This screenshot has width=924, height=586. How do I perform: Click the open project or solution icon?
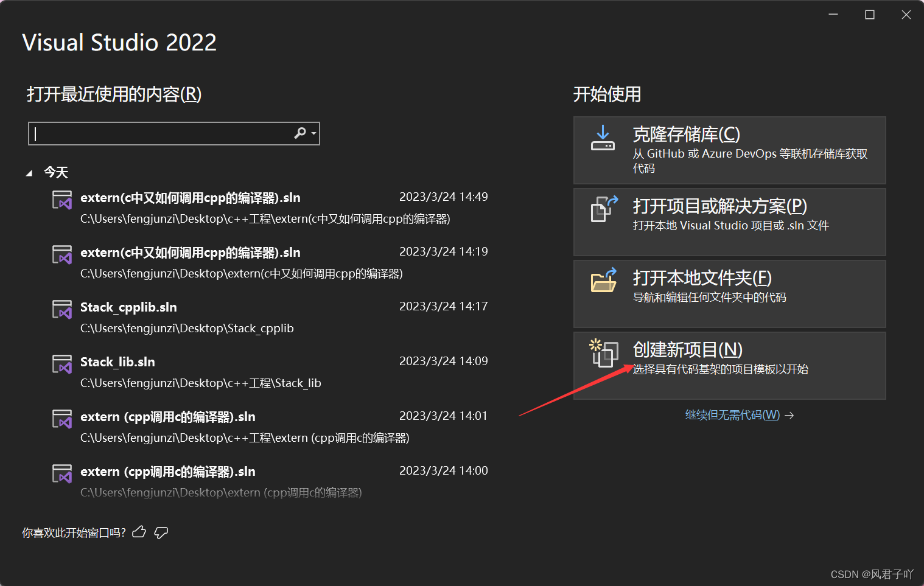point(604,209)
